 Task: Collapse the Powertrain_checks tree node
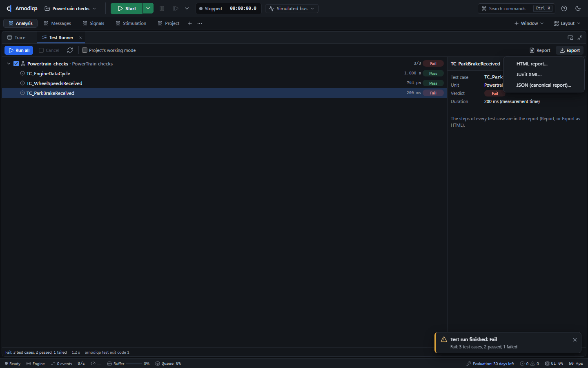9,64
